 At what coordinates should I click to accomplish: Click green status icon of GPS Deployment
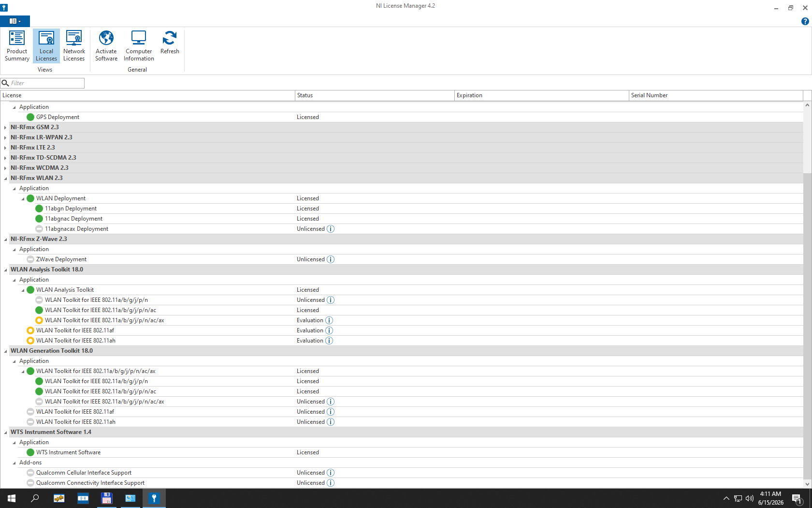(30, 117)
